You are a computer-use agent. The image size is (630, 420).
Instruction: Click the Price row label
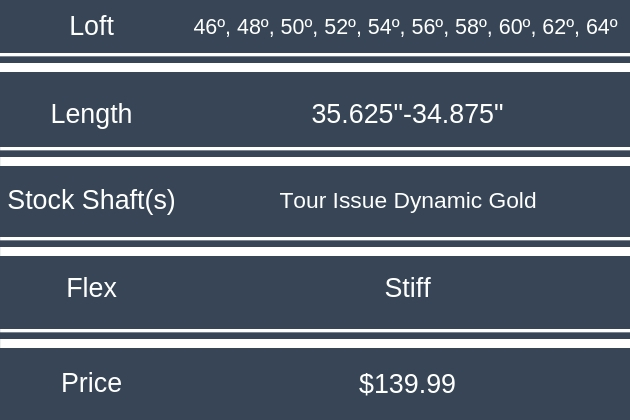91,383
